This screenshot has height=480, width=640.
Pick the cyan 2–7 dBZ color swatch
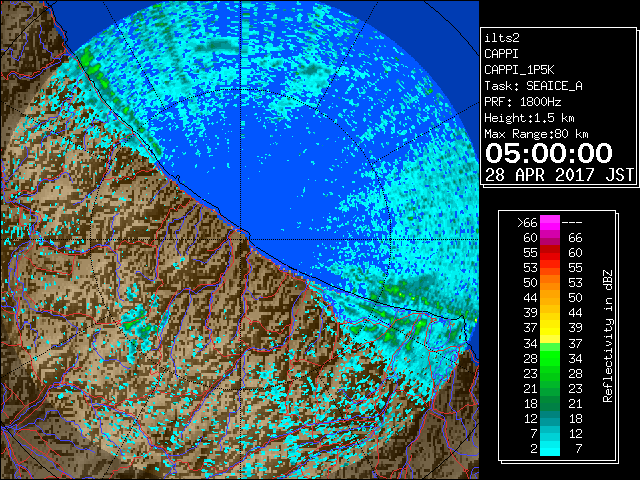(x=550, y=448)
